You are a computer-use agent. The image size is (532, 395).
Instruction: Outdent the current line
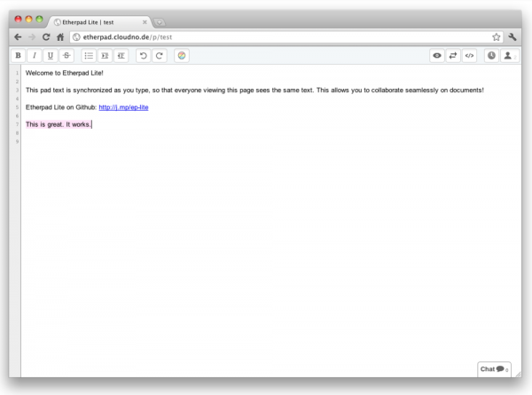click(x=121, y=55)
